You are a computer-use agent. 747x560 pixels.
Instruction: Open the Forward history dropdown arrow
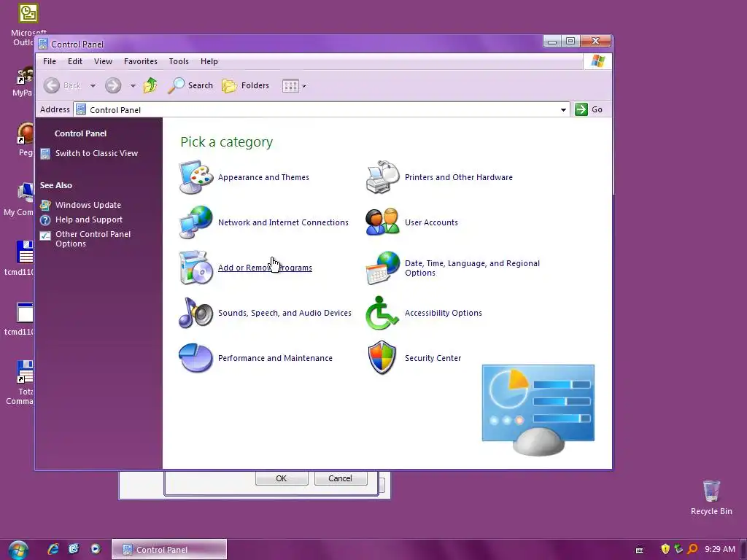(x=133, y=86)
